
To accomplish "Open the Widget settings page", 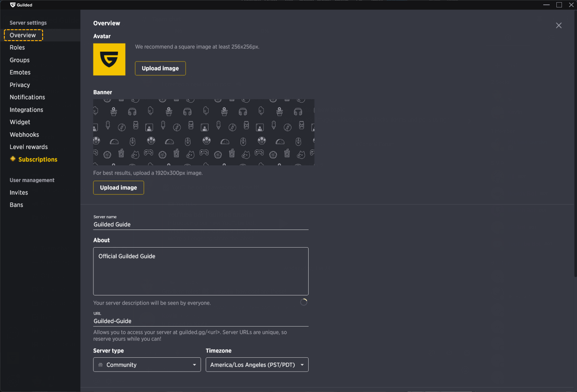I will coord(20,122).
